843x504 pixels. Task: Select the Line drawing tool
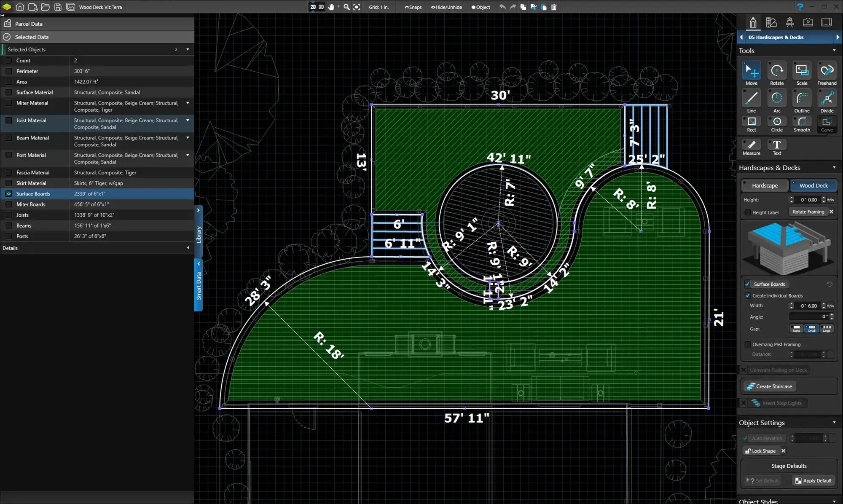point(751,101)
